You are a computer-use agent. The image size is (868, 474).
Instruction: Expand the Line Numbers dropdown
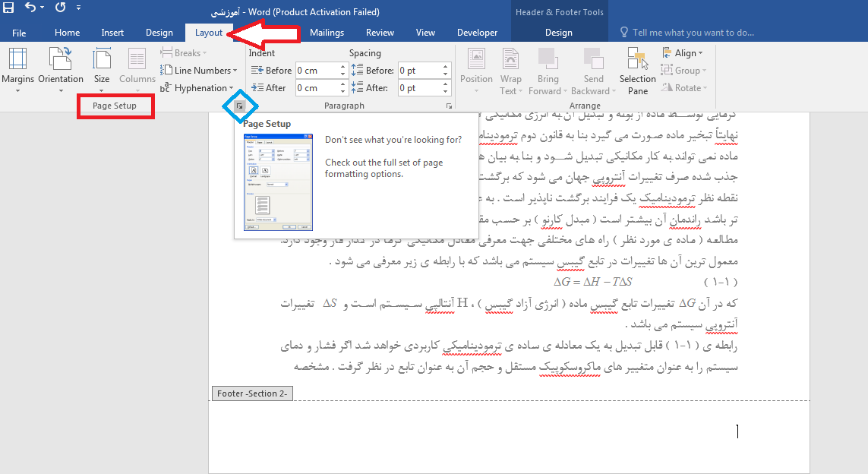tap(200, 71)
